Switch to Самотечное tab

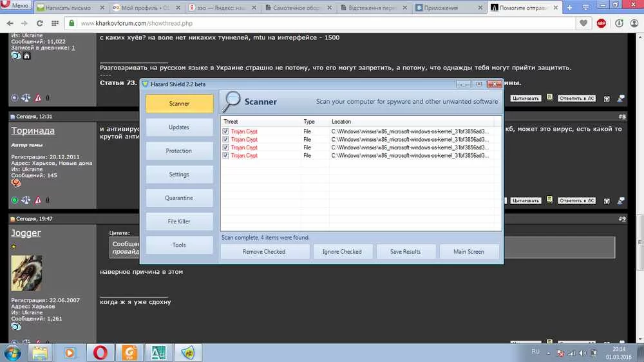coord(296,8)
